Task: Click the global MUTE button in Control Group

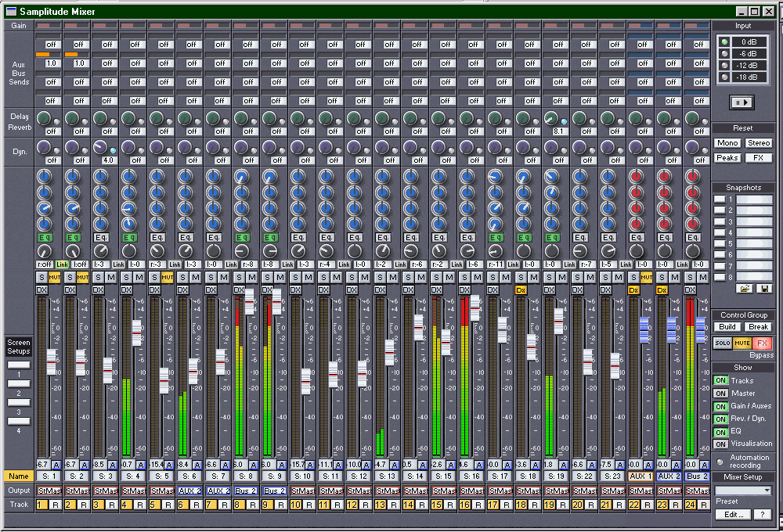Action: click(x=742, y=343)
